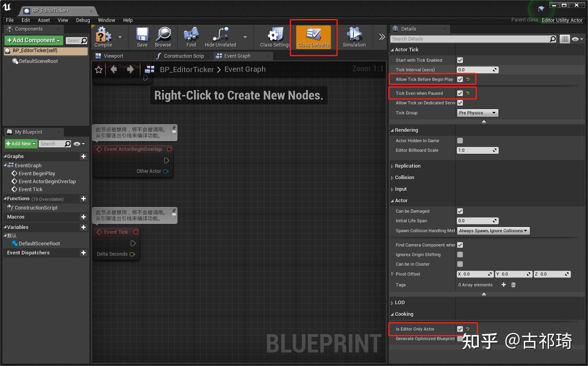The width and height of the screenshot is (588, 366).
Task: Start Simulation mode
Action: click(353, 37)
